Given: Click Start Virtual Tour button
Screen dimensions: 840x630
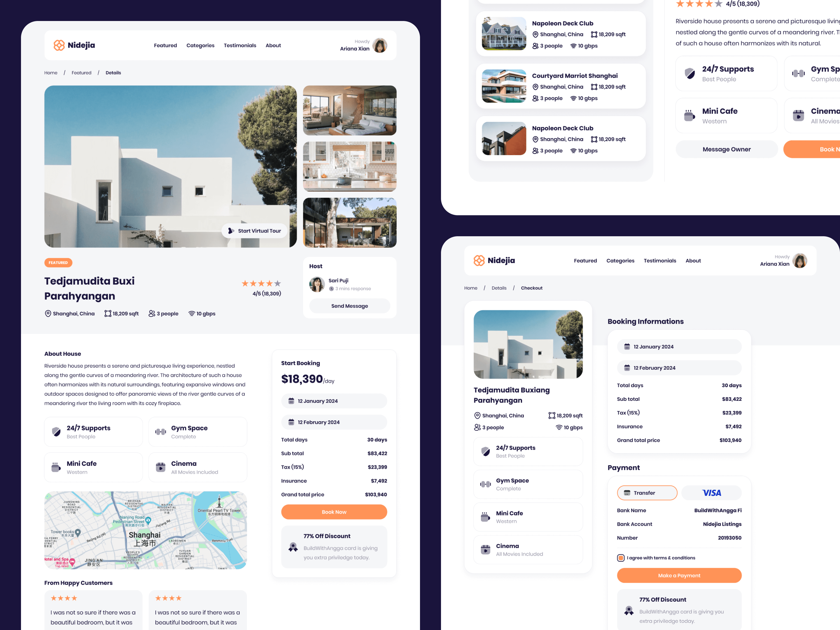Looking at the screenshot, I should click(254, 231).
